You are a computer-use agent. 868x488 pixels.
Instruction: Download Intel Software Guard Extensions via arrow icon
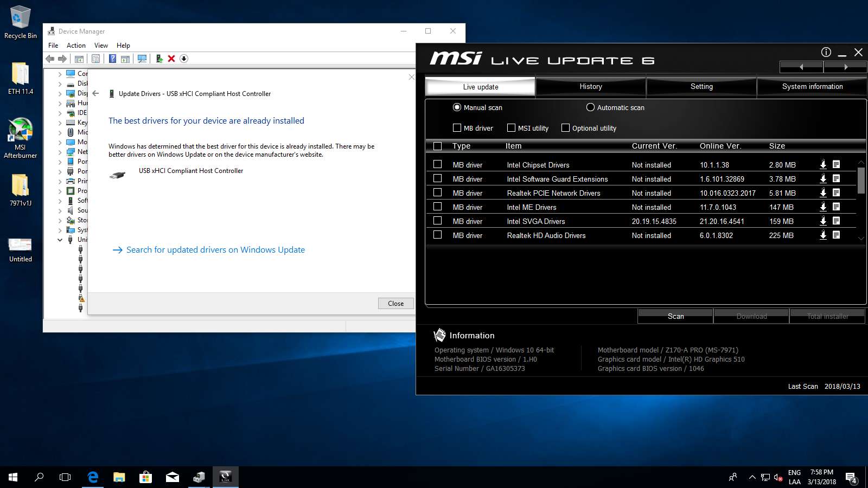(x=823, y=178)
